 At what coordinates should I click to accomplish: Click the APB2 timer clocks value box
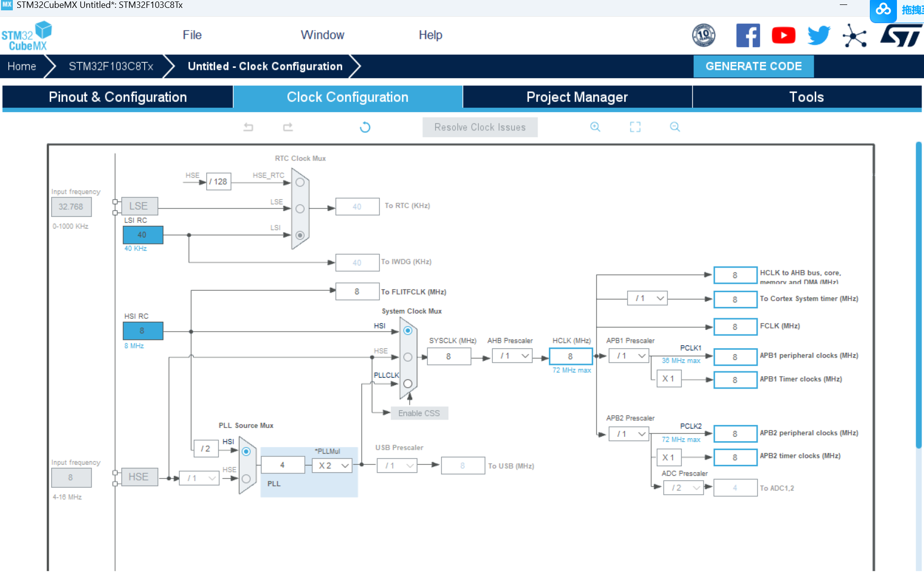pos(735,457)
